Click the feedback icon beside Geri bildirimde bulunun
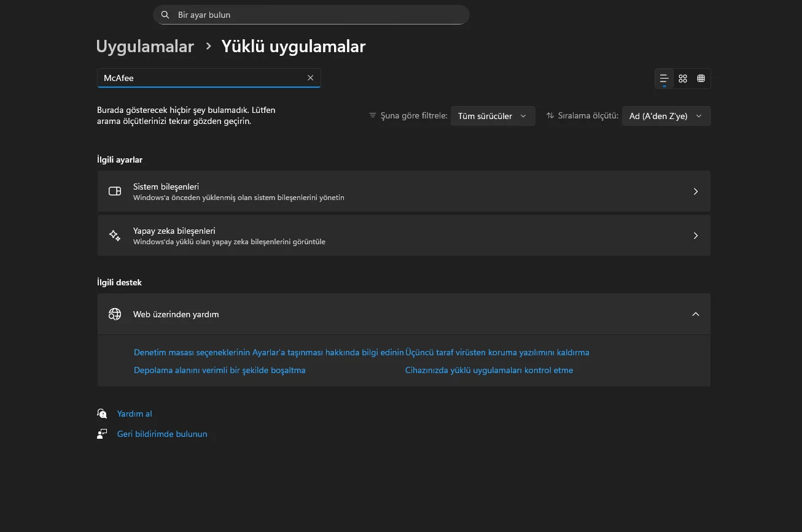The width and height of the screenshot is (802, 532). (x=102, y=433)
